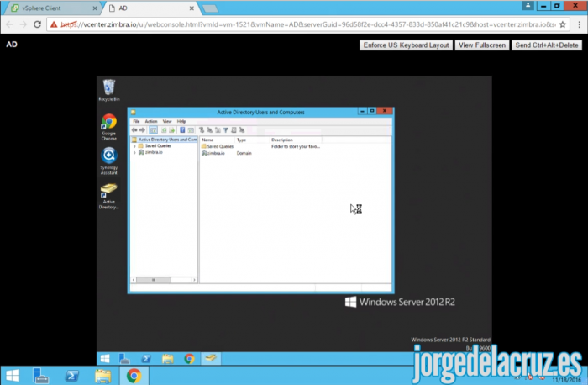Select Active Directory Users and Computers root node
This screenshot has width=588, height=385.
click(x=165, y=140)
